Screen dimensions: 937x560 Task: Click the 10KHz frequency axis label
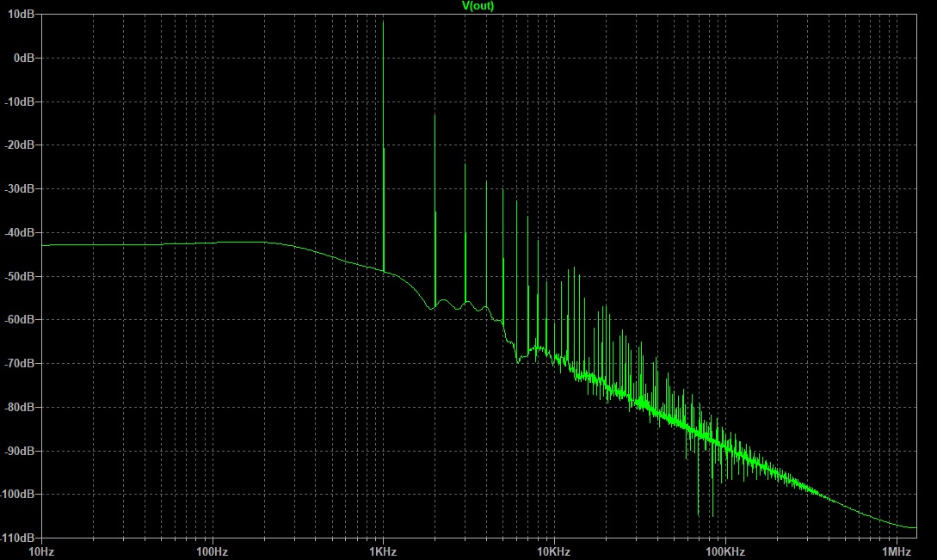click(554, 551)
